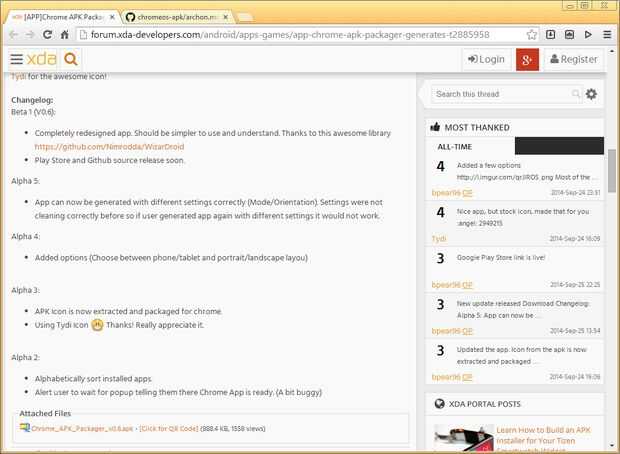
Task: Open the github.com WizarDroid link
Action: tap(109, 147)
